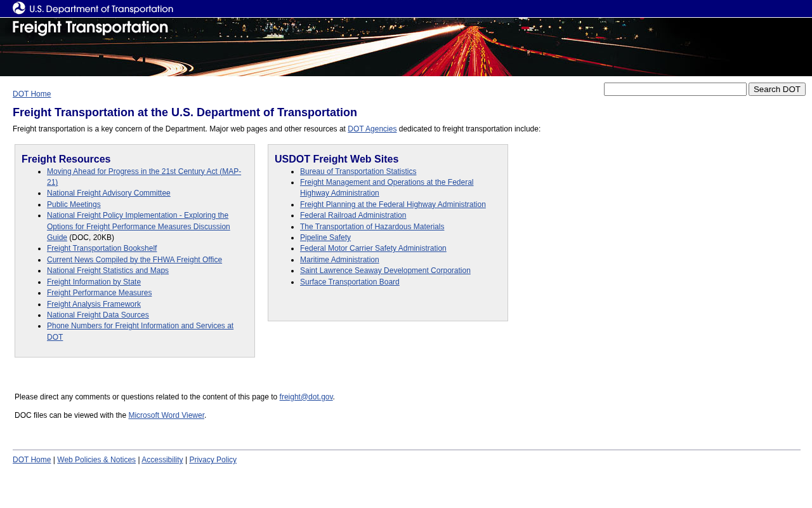Screen dimensions: 812x508
Task: Open Transportation of Hazardous Materials link
Action: [372, 227]
